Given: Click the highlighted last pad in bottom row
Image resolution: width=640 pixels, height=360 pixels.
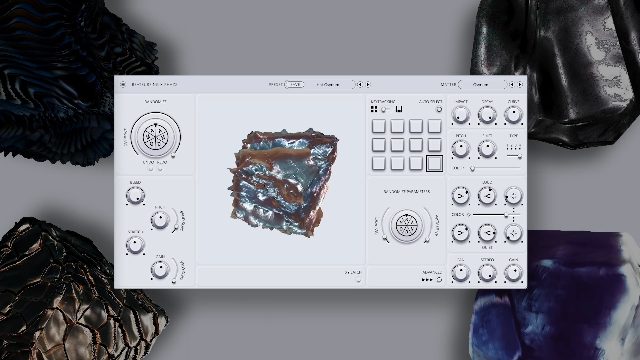Looking at the screenshot, I should (x=434, y=163).
